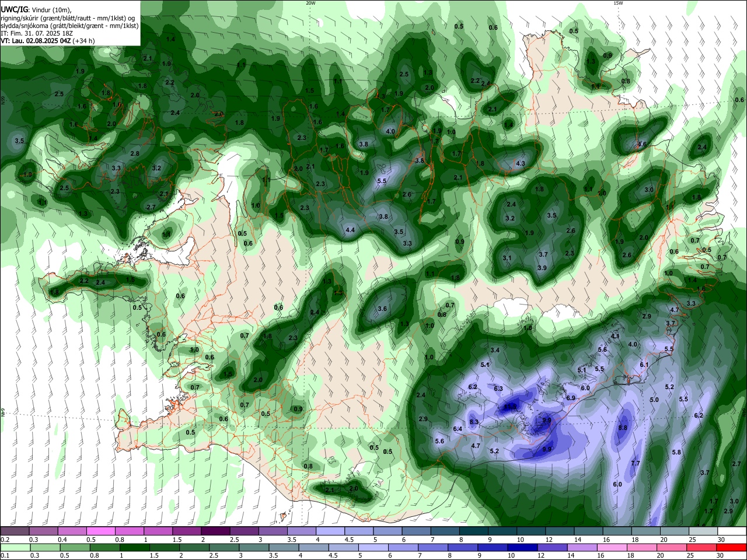Viewport: 747px width, 560px height.
Task: Click the 3.1 precipitation value on the map
Action: (x=507, y=258)
